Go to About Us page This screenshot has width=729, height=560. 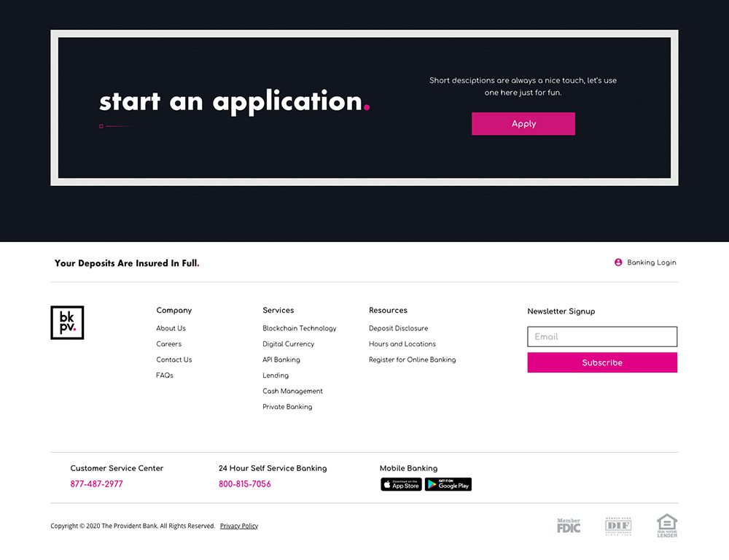click(171, 329)
